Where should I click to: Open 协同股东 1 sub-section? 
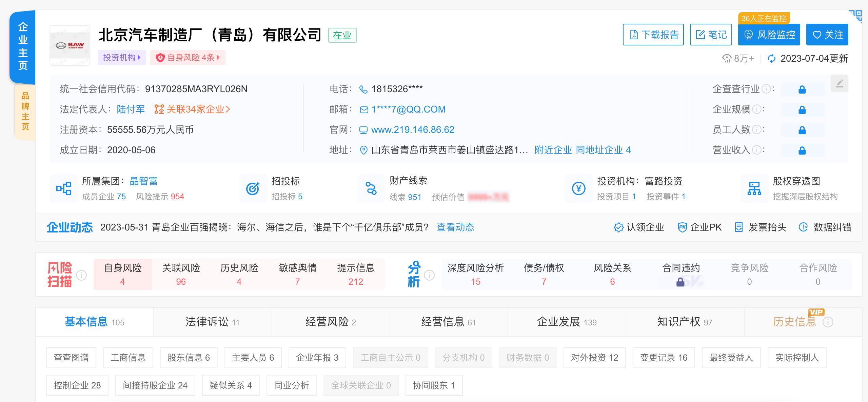click(434, 385)
